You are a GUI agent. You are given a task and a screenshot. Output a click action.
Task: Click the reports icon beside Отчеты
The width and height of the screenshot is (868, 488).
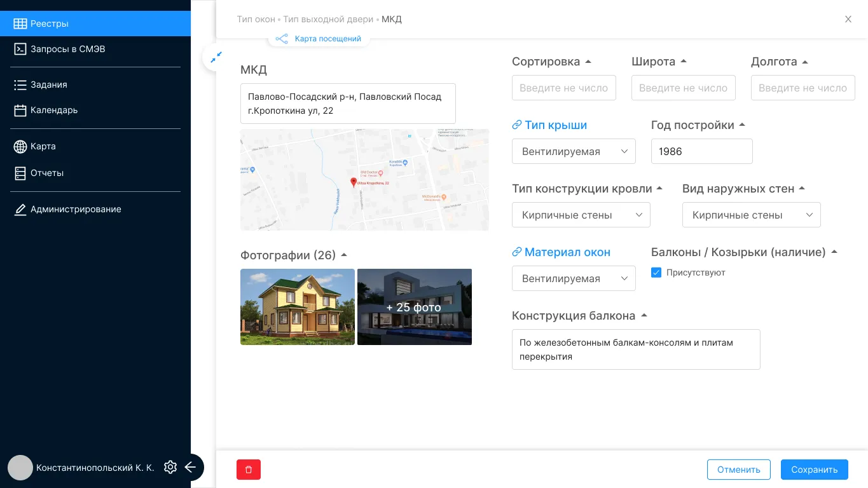click(x=20, y=173)
